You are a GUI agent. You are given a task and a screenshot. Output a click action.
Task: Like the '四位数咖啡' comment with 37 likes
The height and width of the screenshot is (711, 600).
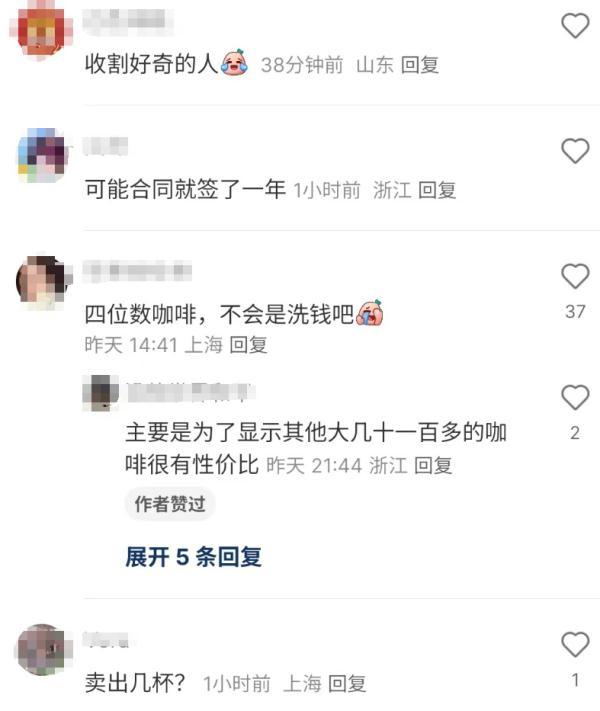575,276
